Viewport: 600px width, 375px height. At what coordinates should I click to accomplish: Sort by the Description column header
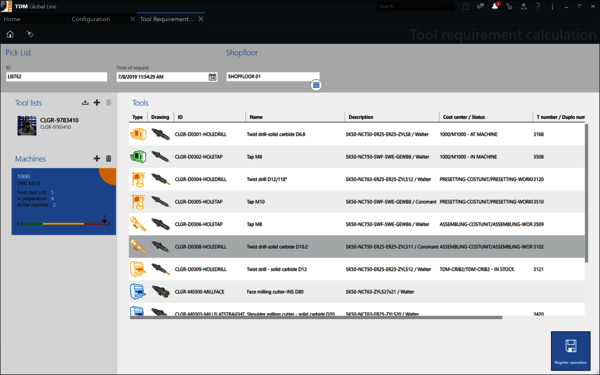(x=392, y=117)
